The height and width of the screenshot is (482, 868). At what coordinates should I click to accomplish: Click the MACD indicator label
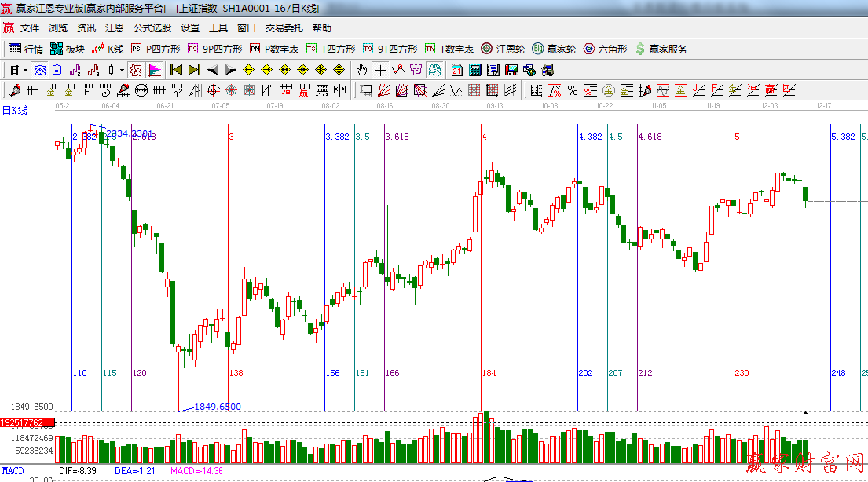tap(13, 470)
